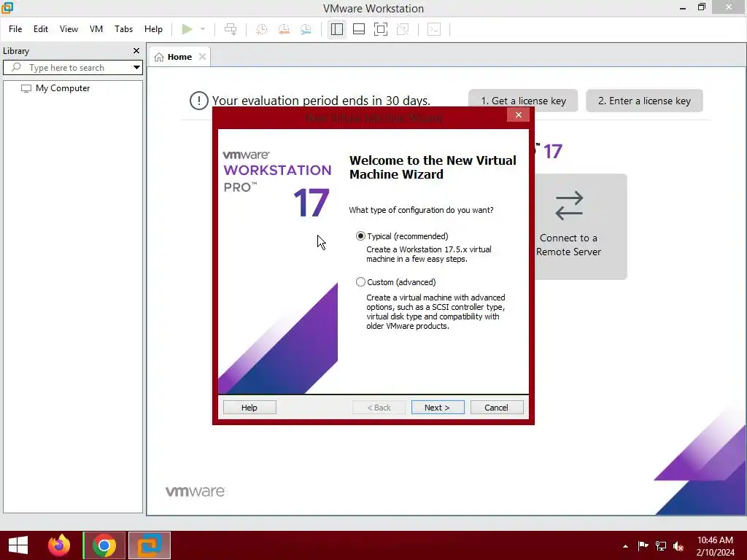Select the Typical (recommended) radio button

coord(360,236)
